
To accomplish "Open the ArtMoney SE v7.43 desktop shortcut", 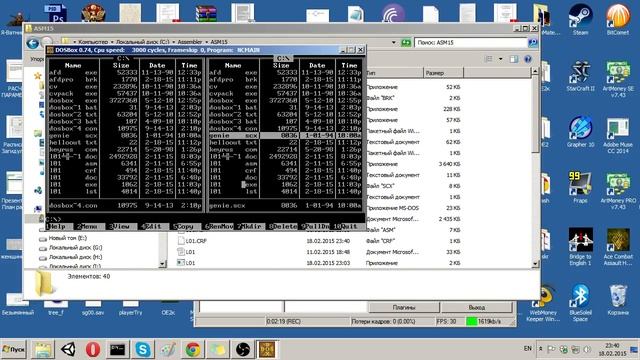I will click(618, 78).
